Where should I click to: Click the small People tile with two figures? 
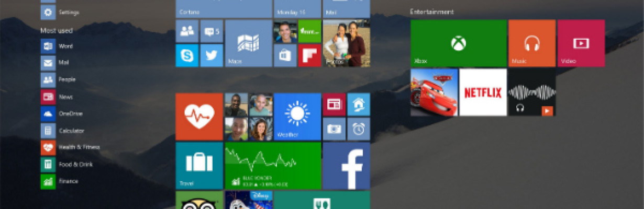click(x=187, y=31)
